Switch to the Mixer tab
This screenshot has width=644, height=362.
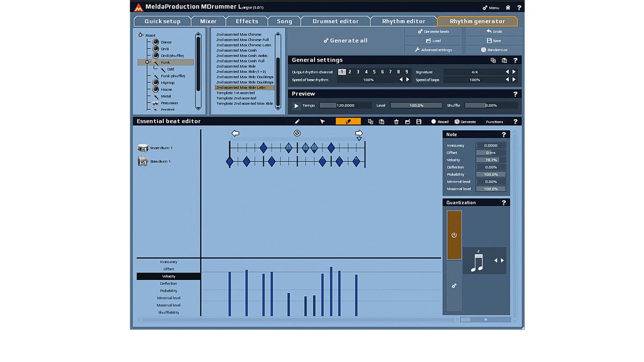[208, 21]
